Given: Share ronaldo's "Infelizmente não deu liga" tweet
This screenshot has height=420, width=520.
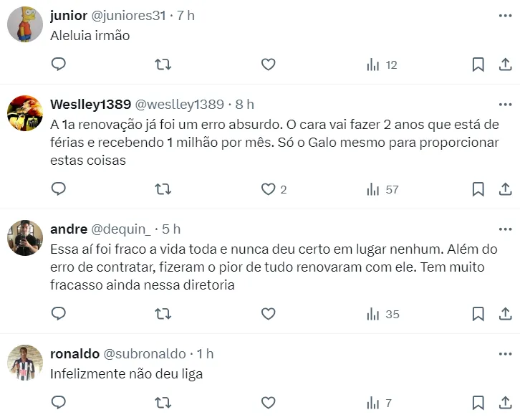Looking at the screenshot, I should pos(505,403).
